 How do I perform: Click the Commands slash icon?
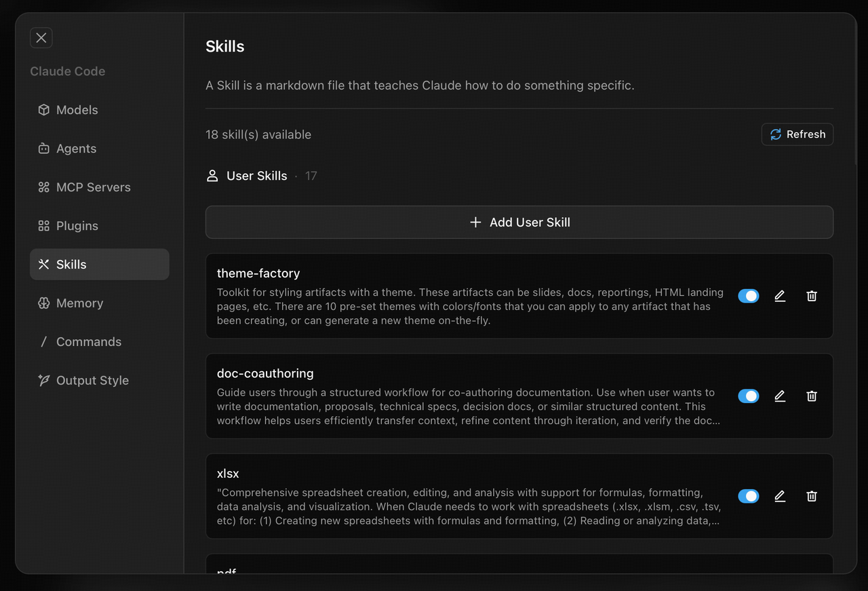(x=43, y=341)
